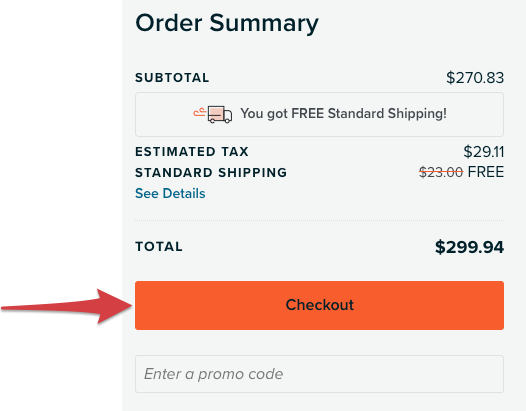The height and width of the screenshot is (411, 526).
Task: Select the $270.83 subtotal amount
Action: click(475, 78)
